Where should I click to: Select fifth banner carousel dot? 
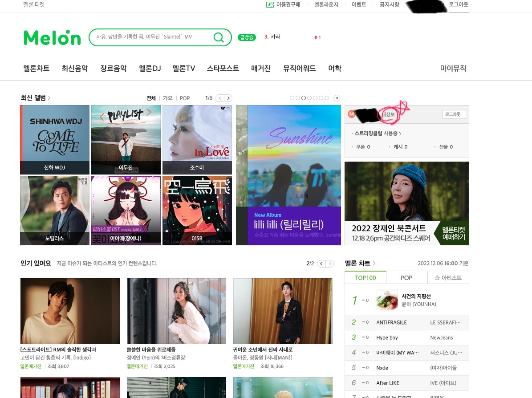tap(315, 98)
